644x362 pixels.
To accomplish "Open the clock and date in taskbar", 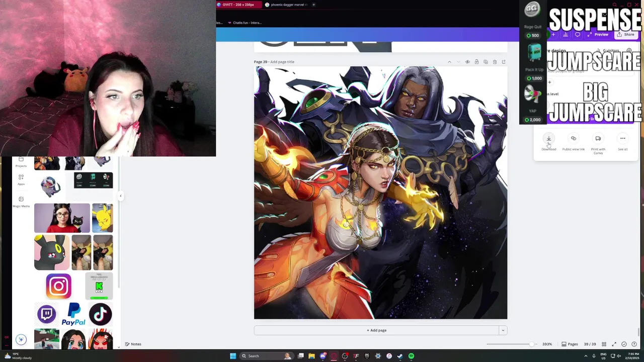I will point(633,356).
